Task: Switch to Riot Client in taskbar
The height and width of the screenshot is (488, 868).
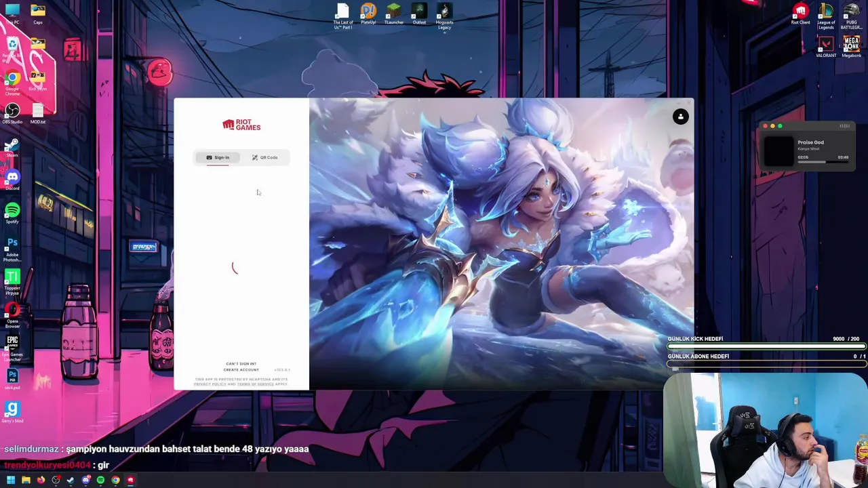Action: point(130,480)
